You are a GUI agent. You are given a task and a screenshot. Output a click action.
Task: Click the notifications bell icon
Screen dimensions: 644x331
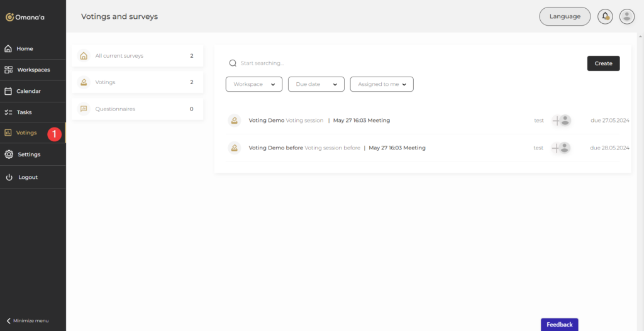coord(605,16)
